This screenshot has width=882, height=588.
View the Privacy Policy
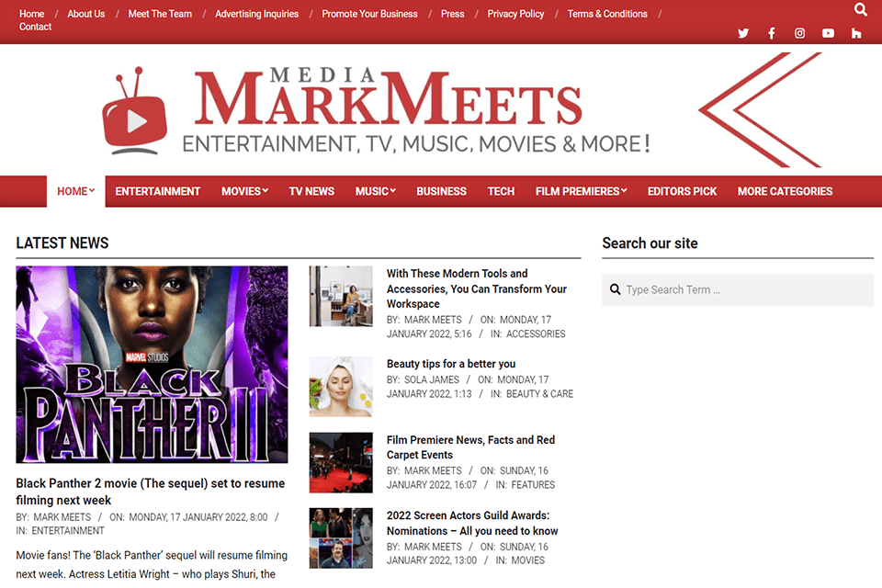515,14
